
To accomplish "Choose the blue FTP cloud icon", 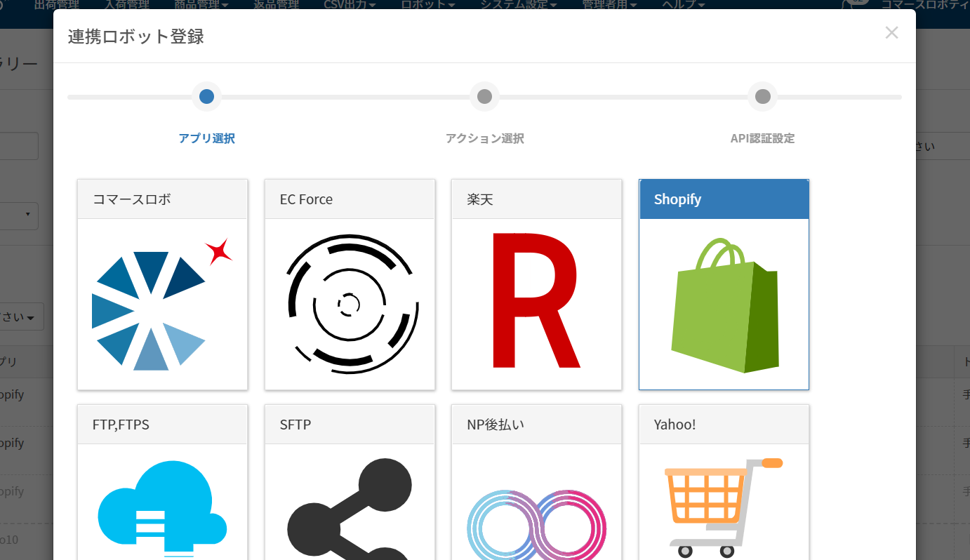I will point(162,508).
